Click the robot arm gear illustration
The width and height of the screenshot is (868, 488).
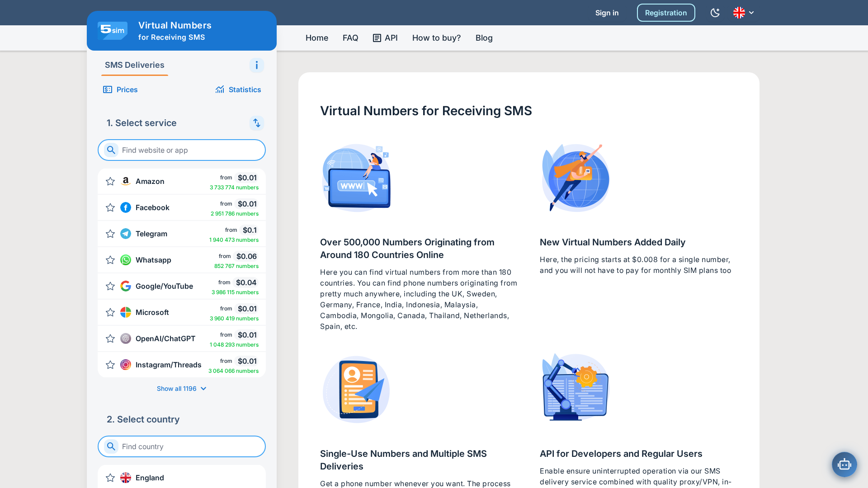click(x=576, y=387)
